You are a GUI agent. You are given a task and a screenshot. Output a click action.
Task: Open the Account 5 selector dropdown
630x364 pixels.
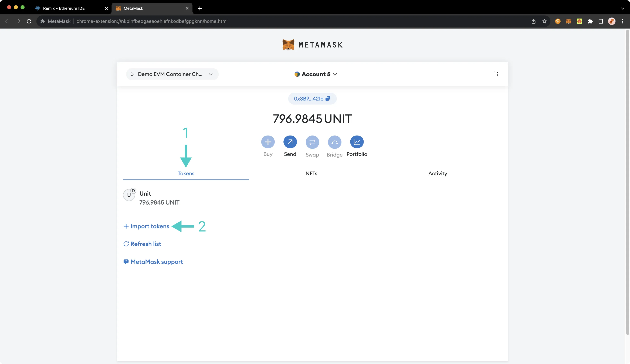(316, 74)
